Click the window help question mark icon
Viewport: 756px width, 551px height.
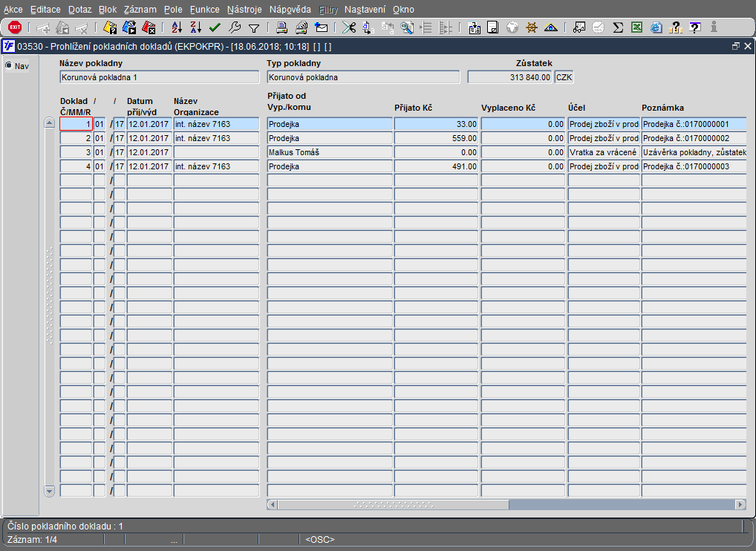click(695, 27)
